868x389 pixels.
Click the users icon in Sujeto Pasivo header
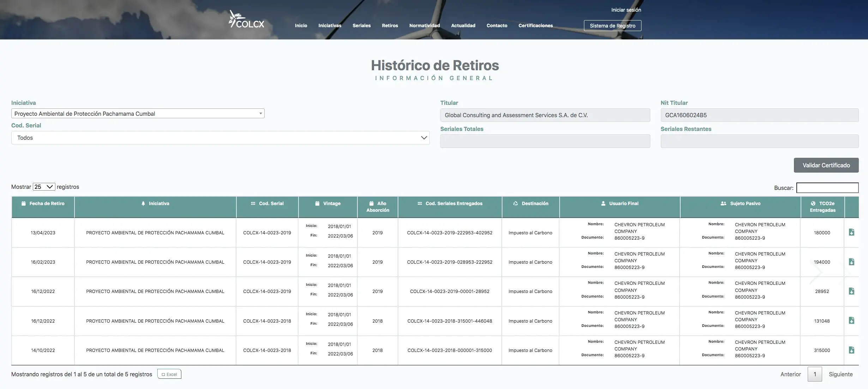723,203
